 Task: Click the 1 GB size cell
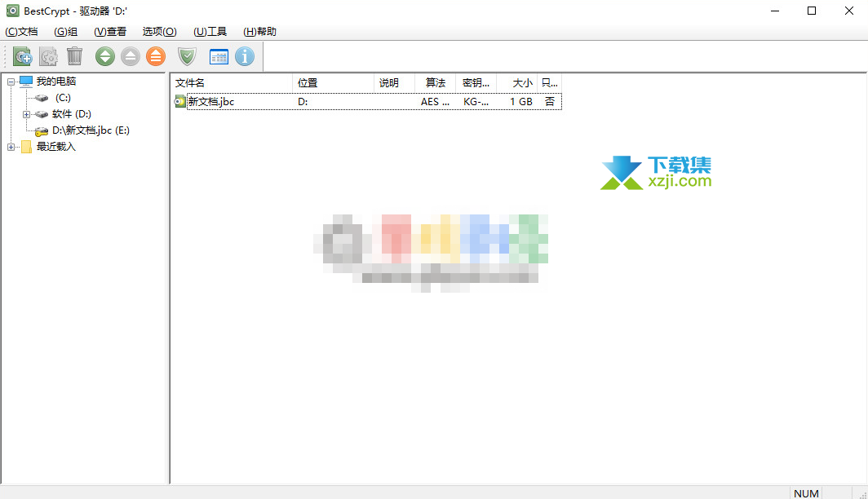coord(521,102)
